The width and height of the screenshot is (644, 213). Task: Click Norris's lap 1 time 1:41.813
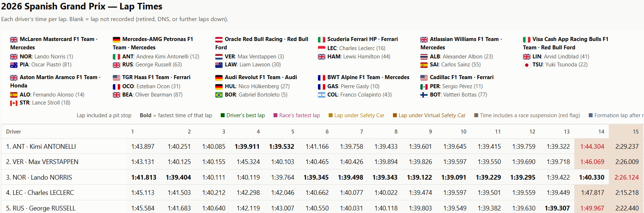[144, 177]
